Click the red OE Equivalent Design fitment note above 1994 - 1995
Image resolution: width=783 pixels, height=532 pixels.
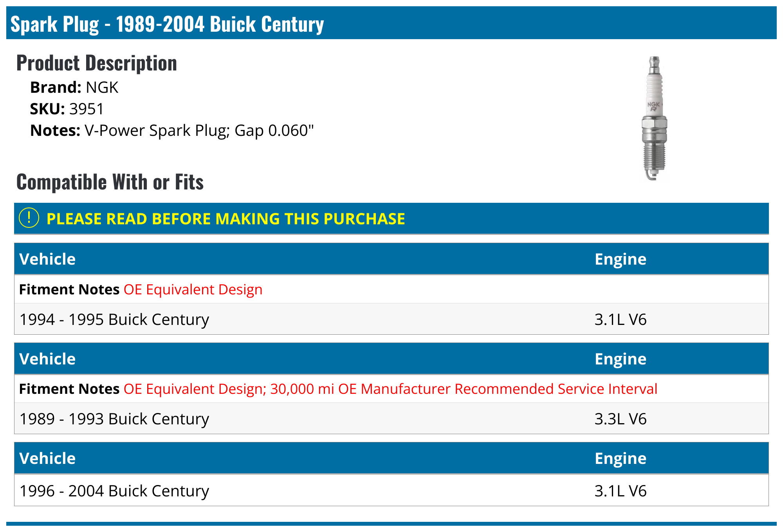(x=193, y=290)
